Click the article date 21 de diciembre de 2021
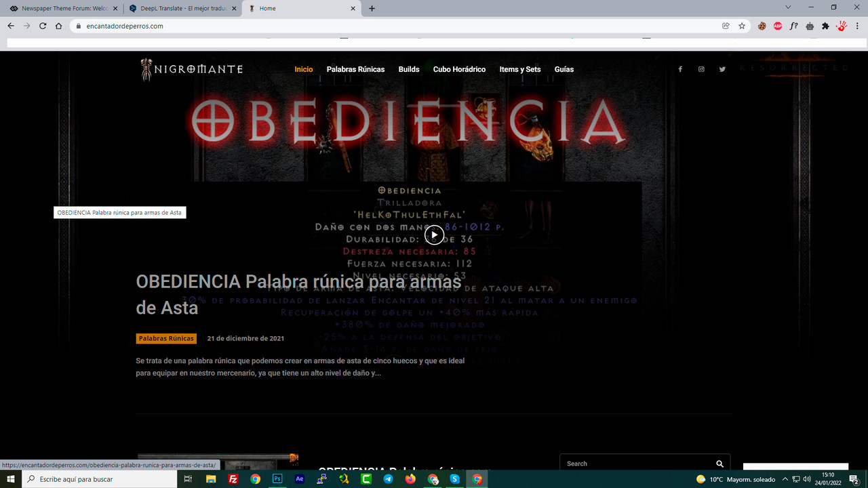The image size is (868, 488). (245, 338)
